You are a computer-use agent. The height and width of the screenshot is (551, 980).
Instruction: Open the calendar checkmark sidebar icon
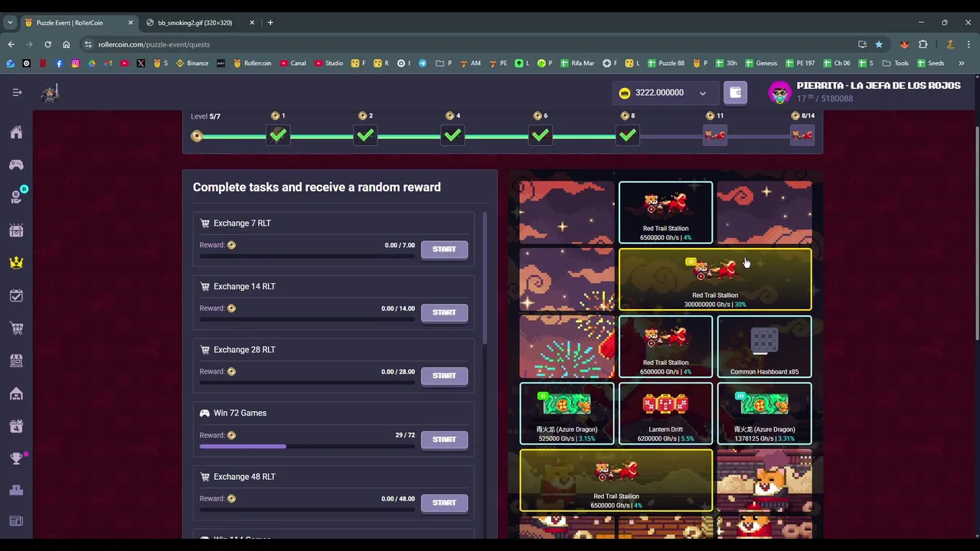click(16, 295)
